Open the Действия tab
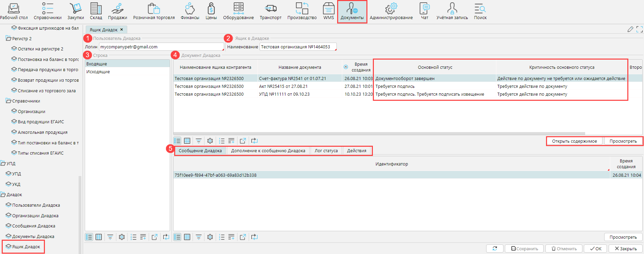This screenshot has height=254, width=644. (357, 151)
